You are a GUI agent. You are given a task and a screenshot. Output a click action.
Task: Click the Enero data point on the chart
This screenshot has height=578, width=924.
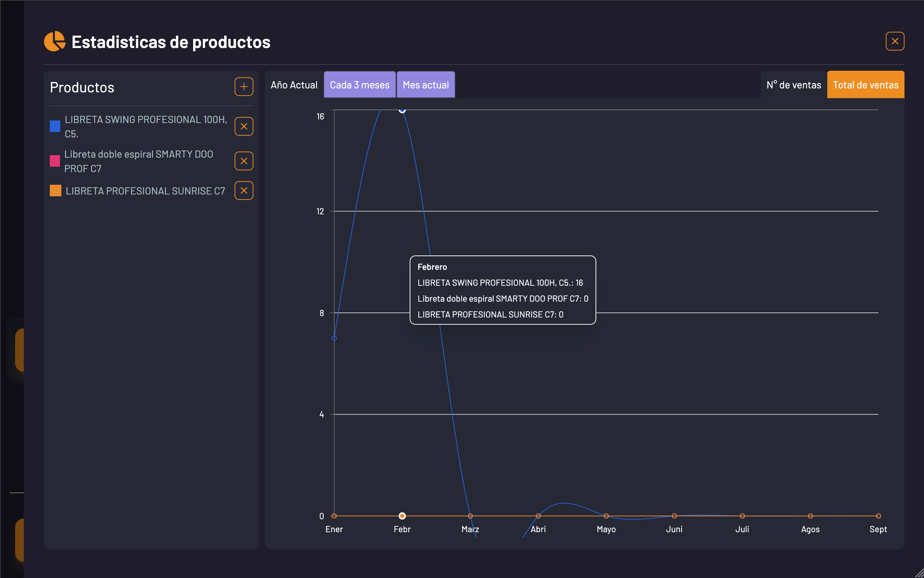[335, 338]
